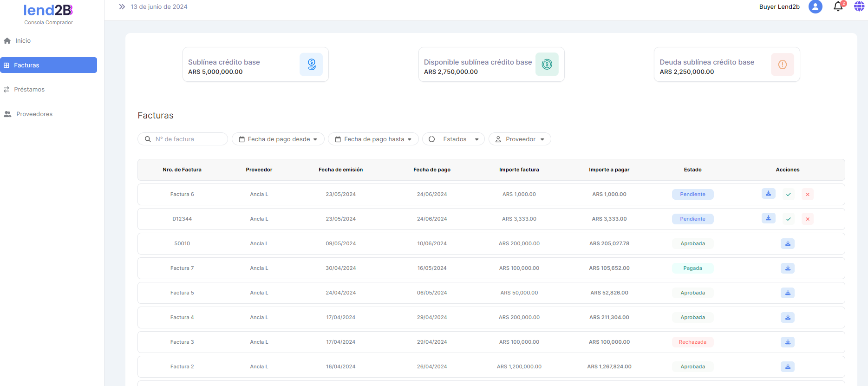This screenshot has height=386, width=868.
Task: Click the user profile avatar icon
Action: coord(815,7)
